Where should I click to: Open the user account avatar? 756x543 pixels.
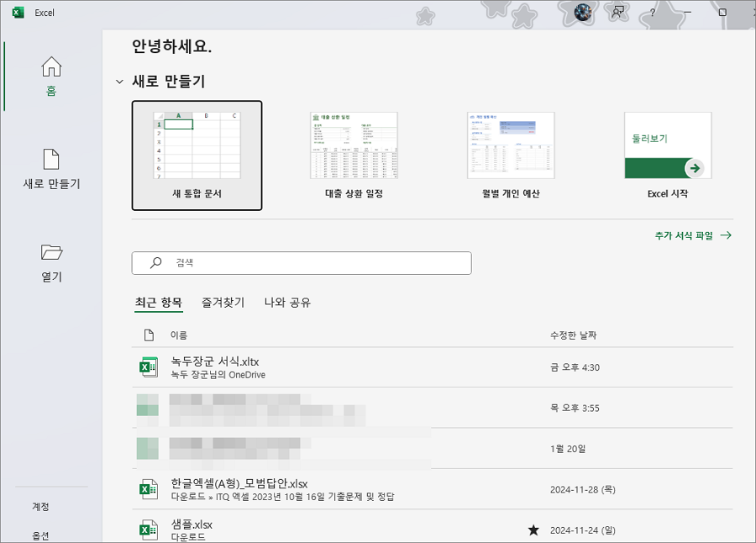pos(583,12)
